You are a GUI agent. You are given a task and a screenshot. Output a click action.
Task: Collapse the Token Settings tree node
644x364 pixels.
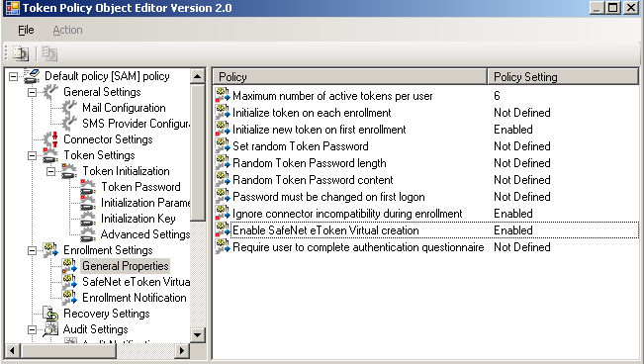32,155
